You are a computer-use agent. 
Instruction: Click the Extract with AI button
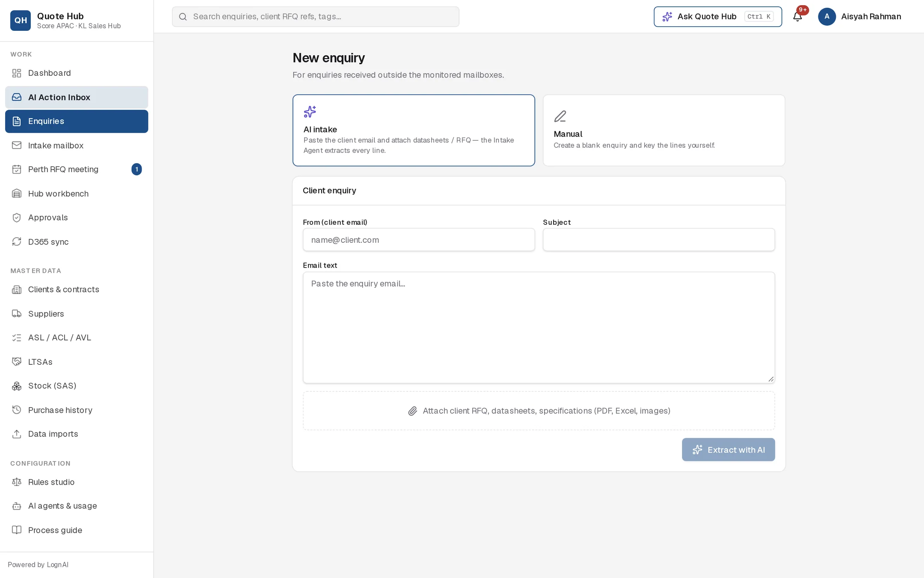coord(728,450)
